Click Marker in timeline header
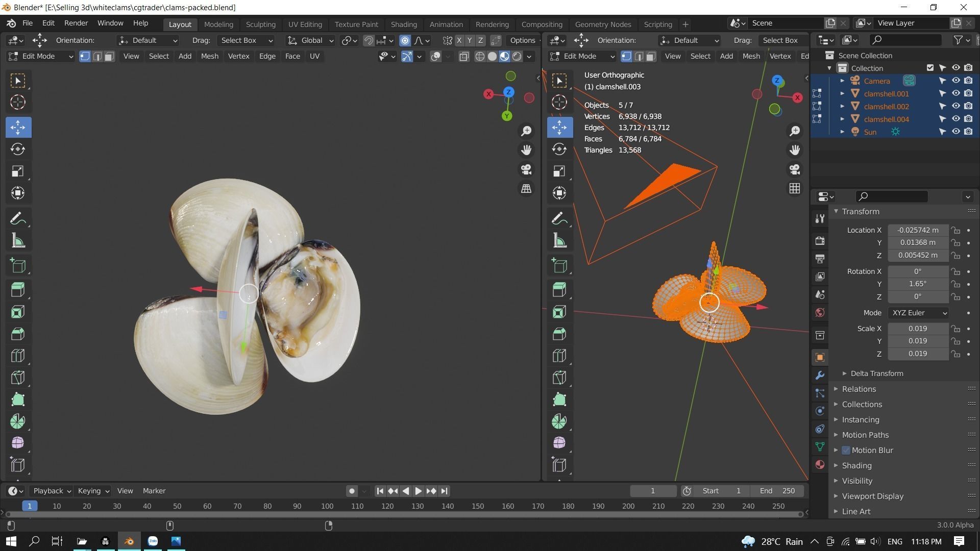The width and height of the screenshot is (980, 551). (154, 491)
